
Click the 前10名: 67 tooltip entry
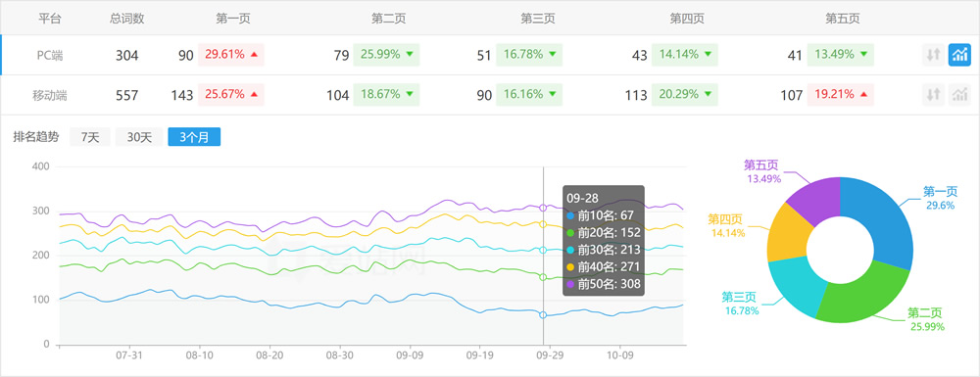(x=601, y=215)
